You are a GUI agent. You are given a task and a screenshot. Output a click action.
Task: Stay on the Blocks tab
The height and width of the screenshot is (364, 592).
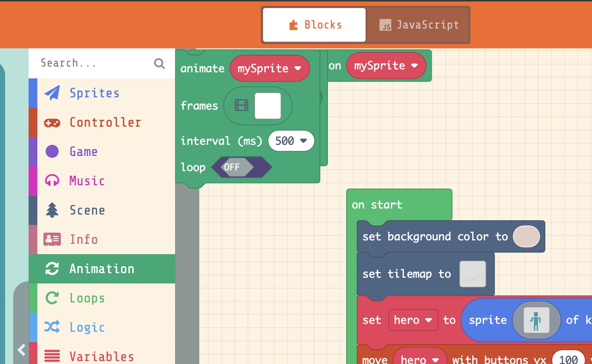click(x=314, y=25)
